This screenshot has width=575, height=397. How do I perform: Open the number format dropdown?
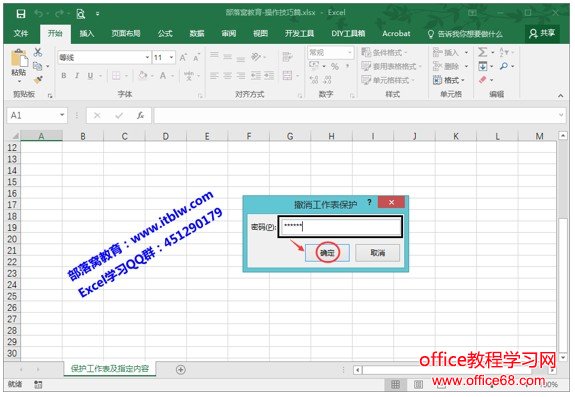(350, 53)
